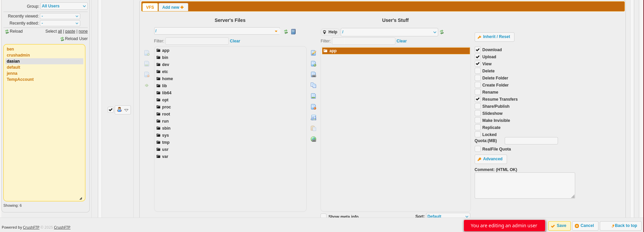Refresh the Server's Files listing
The height and width of the screenshot is (232, 644).
pos(286,32)
